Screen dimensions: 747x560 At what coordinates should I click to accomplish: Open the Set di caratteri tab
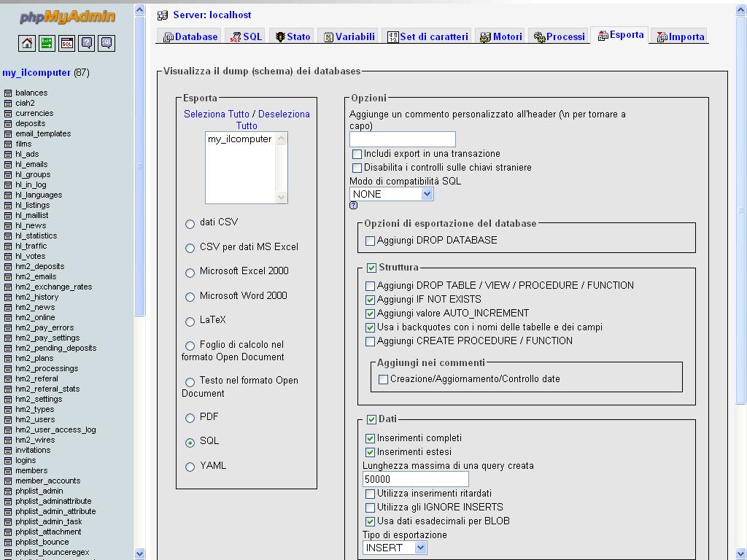[427, 36]
